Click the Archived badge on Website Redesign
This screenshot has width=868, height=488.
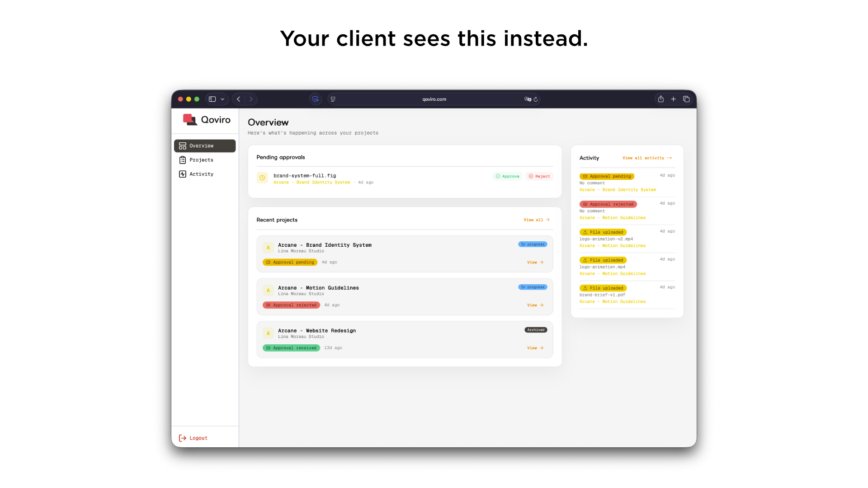[536, 330]
